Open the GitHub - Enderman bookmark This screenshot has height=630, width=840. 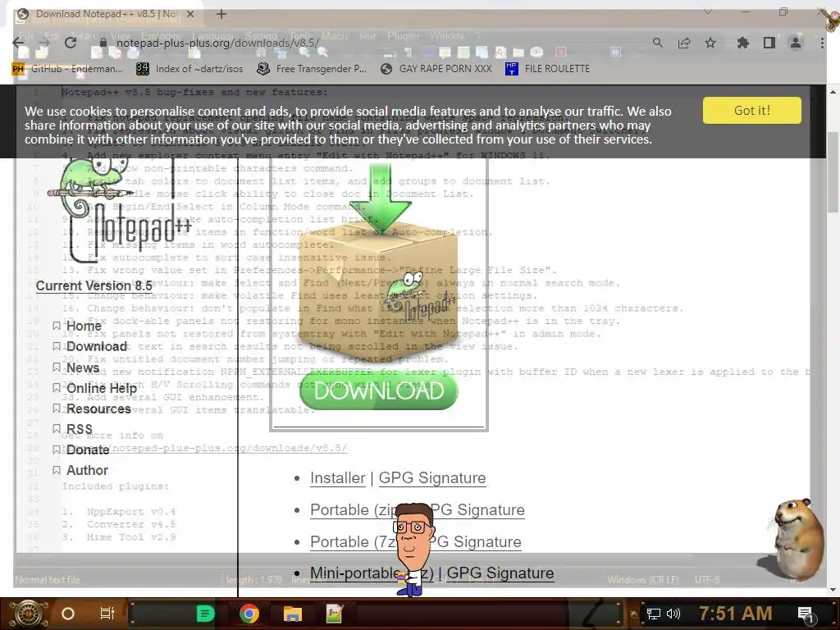click(x=67, y=69)
